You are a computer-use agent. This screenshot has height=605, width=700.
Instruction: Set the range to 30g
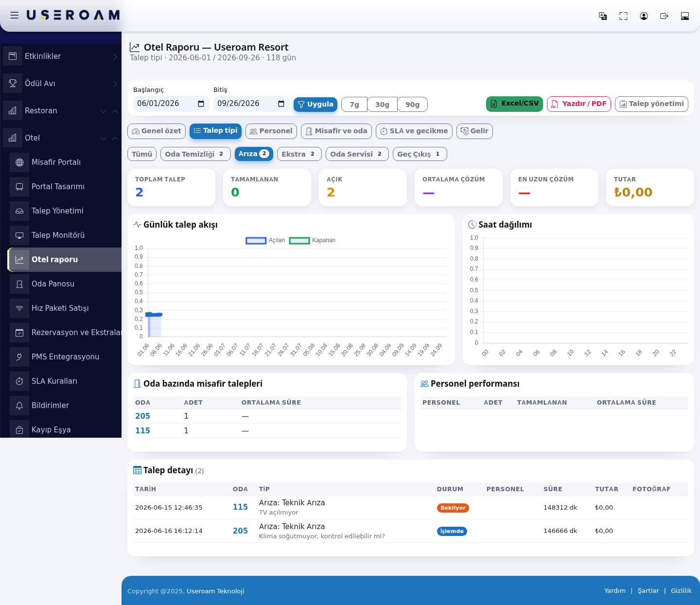point(382,105)
